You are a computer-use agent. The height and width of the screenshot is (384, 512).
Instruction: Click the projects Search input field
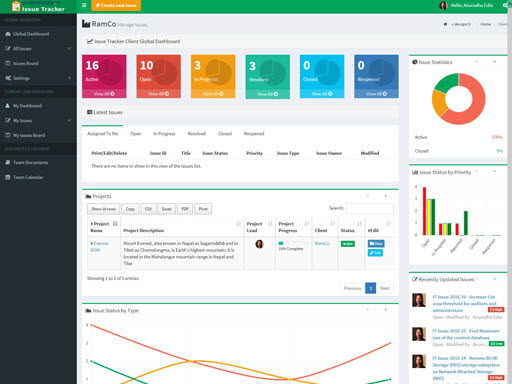pos(370,208)
